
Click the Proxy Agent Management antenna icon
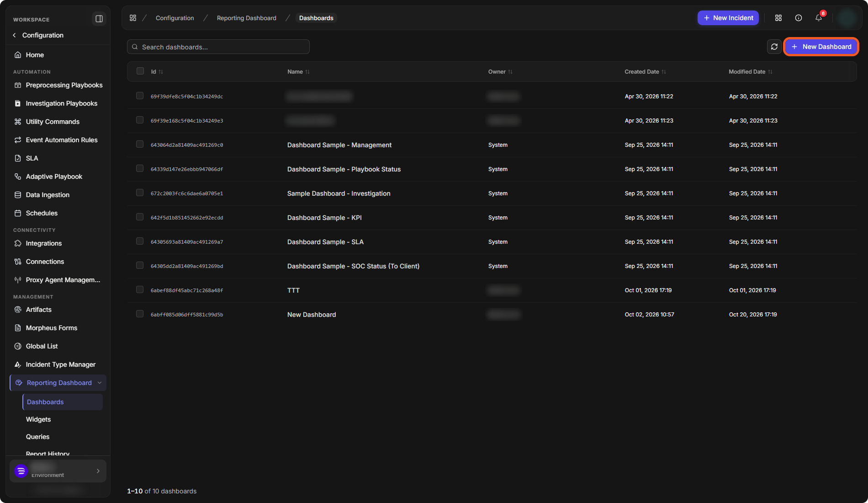pos(18,280)
